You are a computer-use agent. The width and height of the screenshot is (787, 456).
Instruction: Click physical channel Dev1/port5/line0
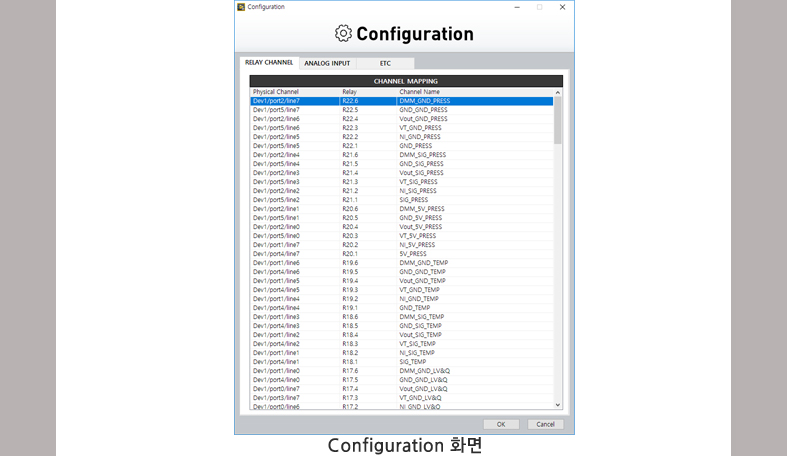pyautogui.click(x=276, y=236)
